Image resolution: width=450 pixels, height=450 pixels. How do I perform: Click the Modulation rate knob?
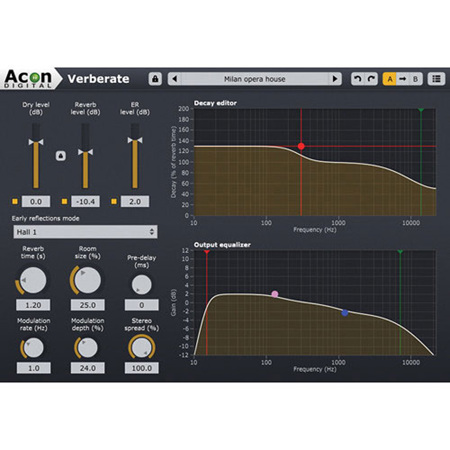(x=33, y=348)
